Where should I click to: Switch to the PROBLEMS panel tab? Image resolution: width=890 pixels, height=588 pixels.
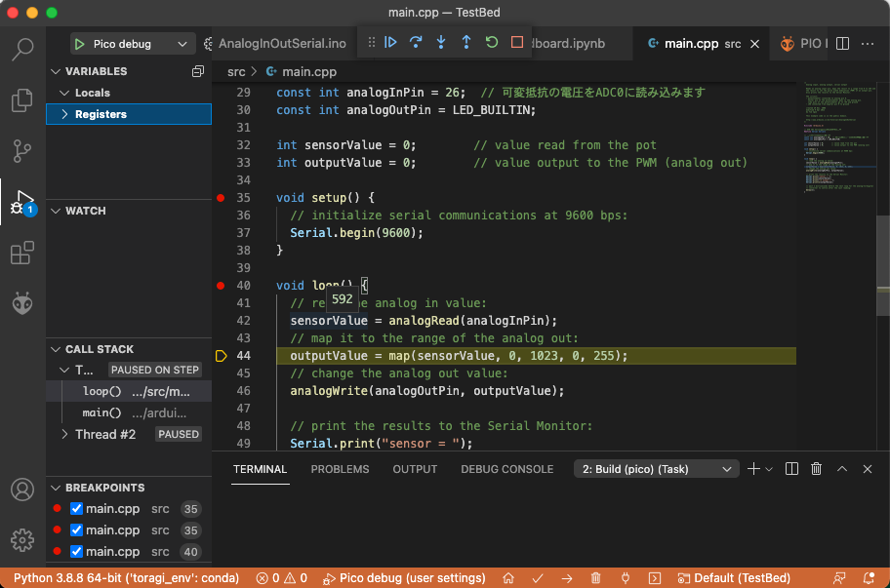click(340, 469)
